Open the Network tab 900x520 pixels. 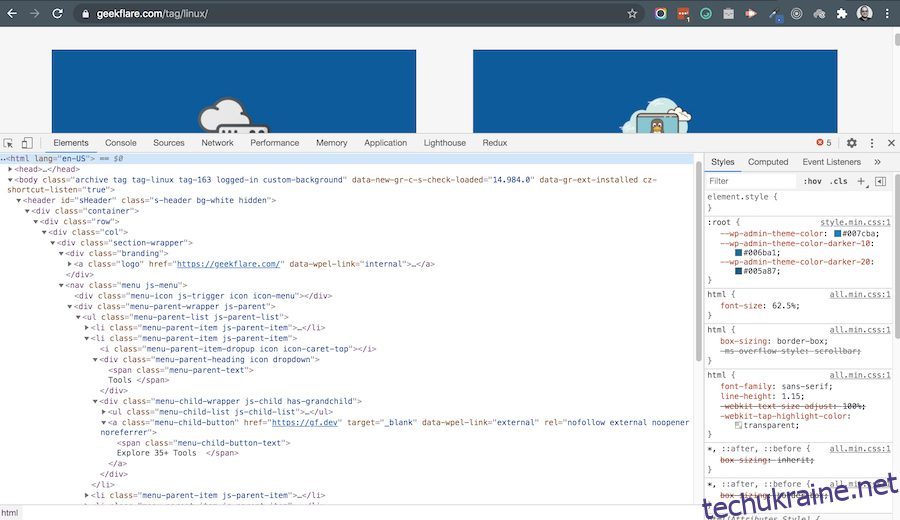[218, 143]
